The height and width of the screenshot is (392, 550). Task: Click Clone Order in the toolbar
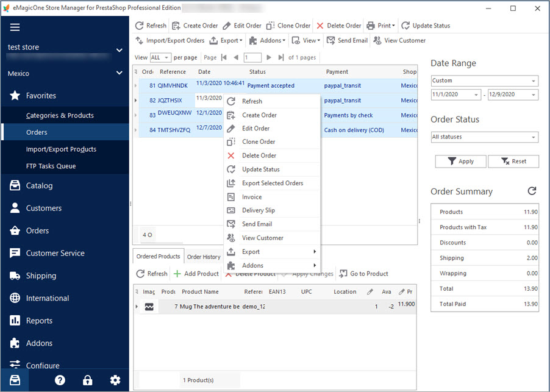pos(288,26)
